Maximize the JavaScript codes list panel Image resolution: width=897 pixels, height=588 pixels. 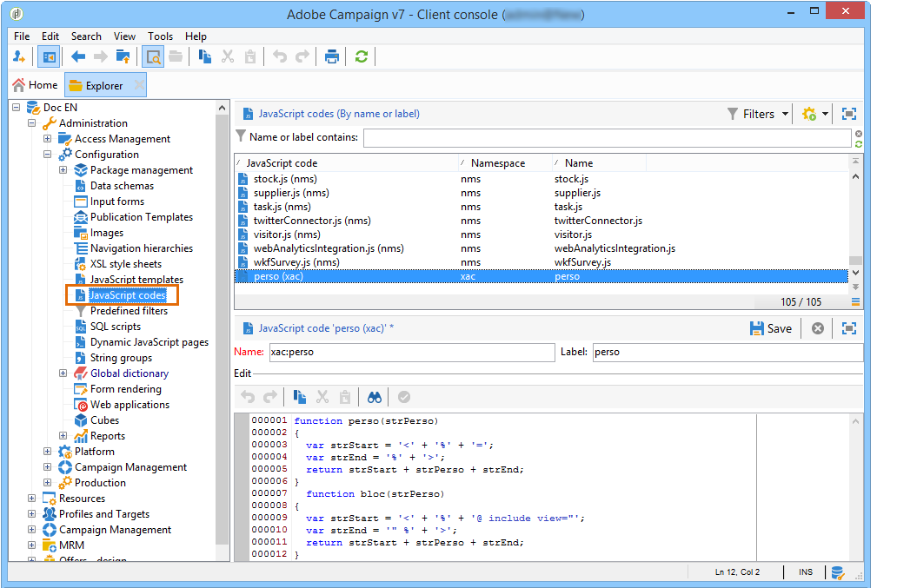(x=849, y=114)
